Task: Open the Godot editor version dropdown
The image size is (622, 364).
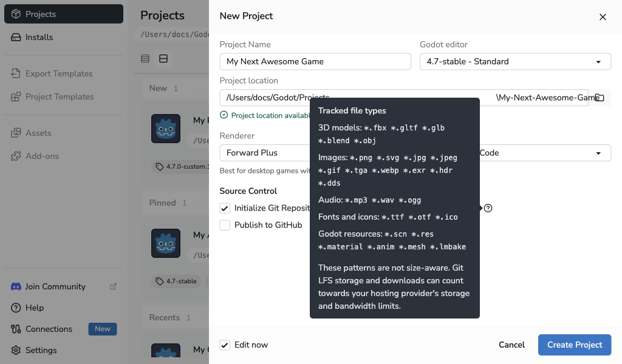Action: point(515,62)
